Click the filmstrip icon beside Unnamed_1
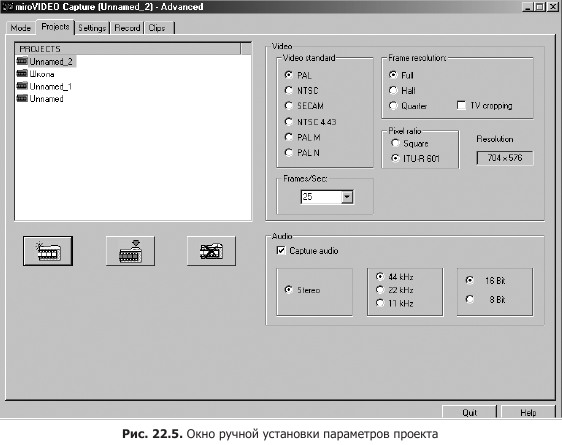562x445 pixels. tap(22, 86)
